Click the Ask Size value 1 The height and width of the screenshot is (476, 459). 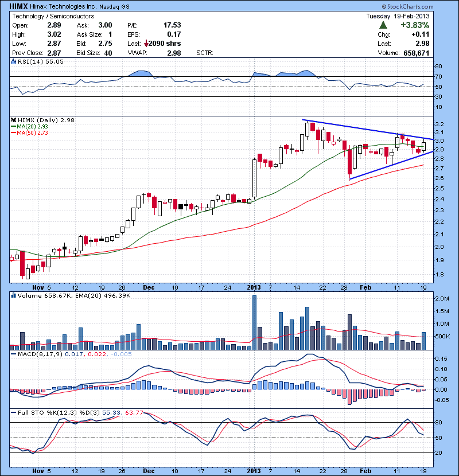pyautogui.click(x=110, y=34)
